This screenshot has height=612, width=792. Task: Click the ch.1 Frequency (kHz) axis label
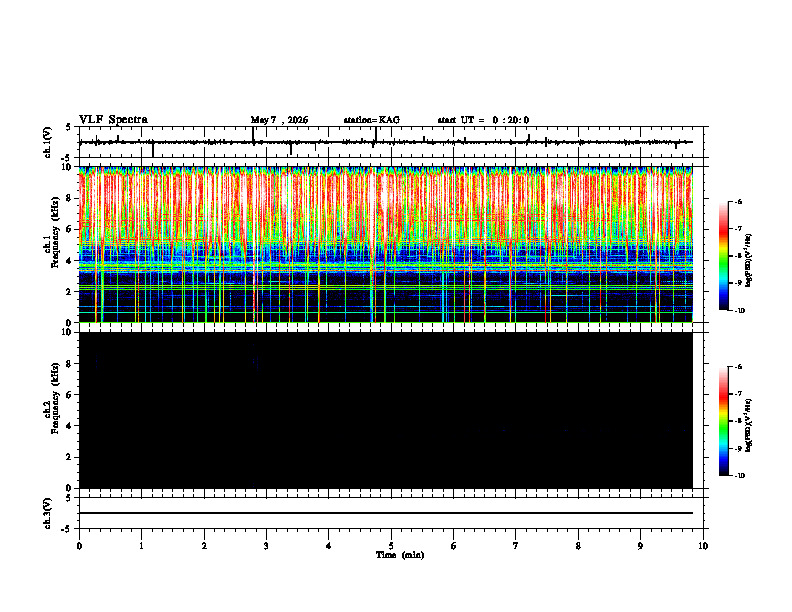[51, 244]
